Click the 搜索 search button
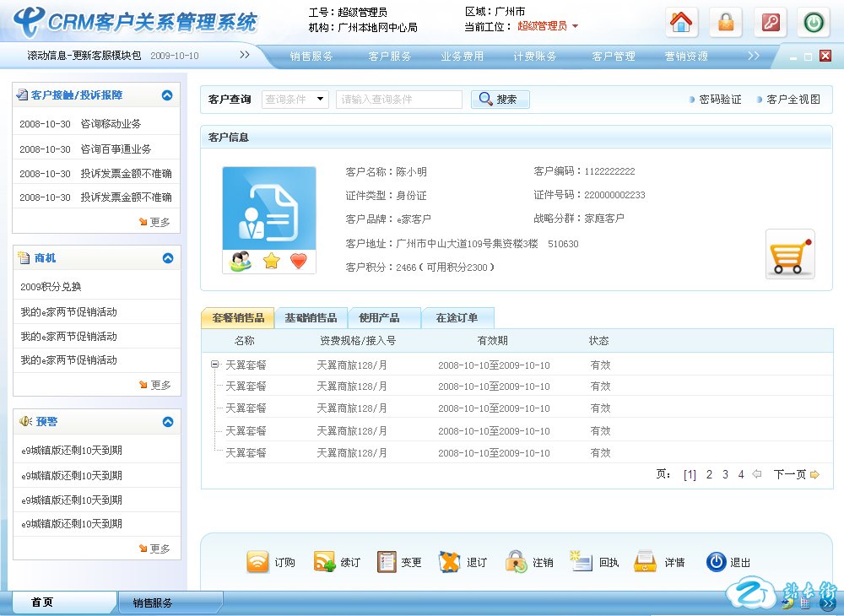 500,100
